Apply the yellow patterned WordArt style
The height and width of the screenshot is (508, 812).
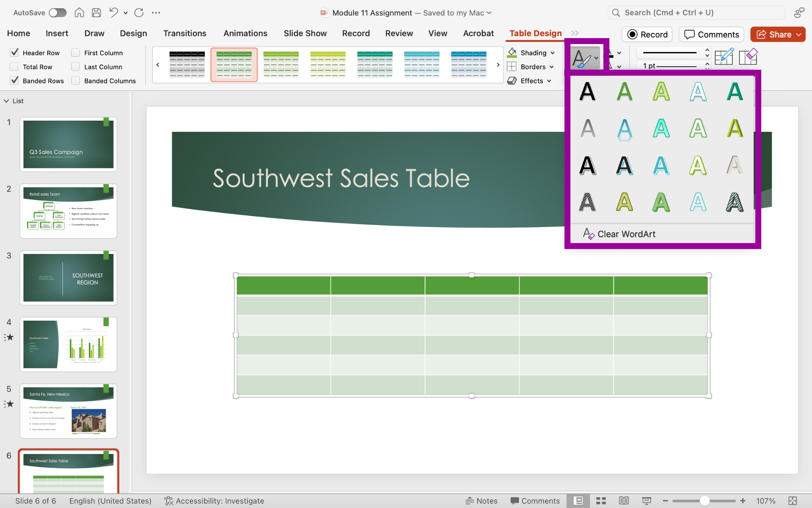624,202
